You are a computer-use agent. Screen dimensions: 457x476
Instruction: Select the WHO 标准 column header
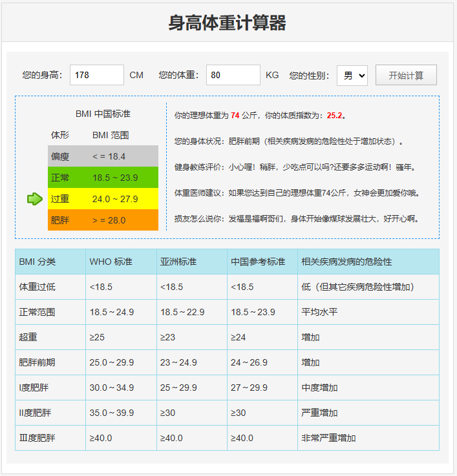click(111, 262)
